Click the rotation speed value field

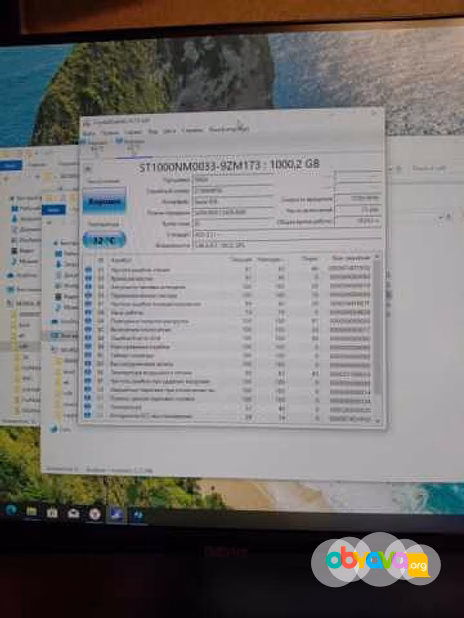pyautogui.click(x=358, y=198)
